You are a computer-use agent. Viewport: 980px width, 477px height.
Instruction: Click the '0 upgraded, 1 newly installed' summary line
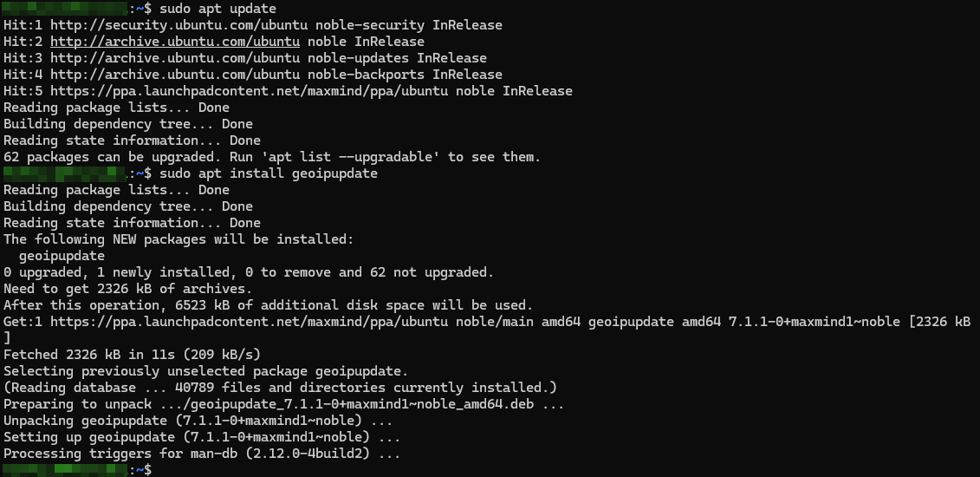249,272
